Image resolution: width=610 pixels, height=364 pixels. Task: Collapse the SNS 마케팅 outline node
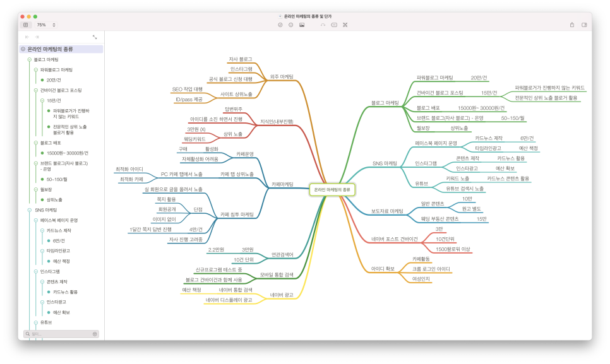pos(29,210)
